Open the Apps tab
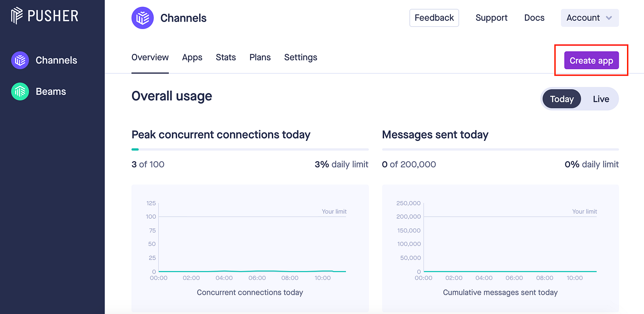The width and height of the screenshot is (644, 314). (x=192, y=58)
